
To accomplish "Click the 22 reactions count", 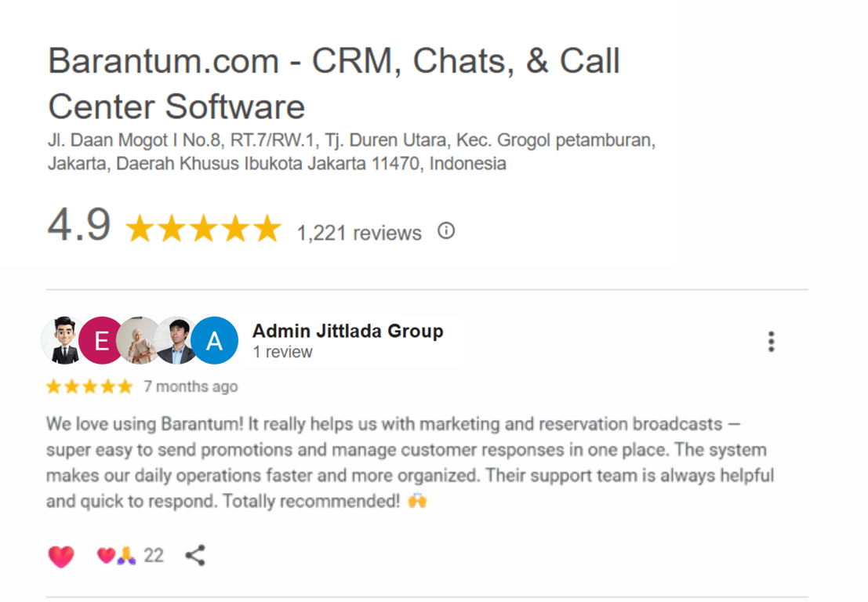I will (154, 556).
